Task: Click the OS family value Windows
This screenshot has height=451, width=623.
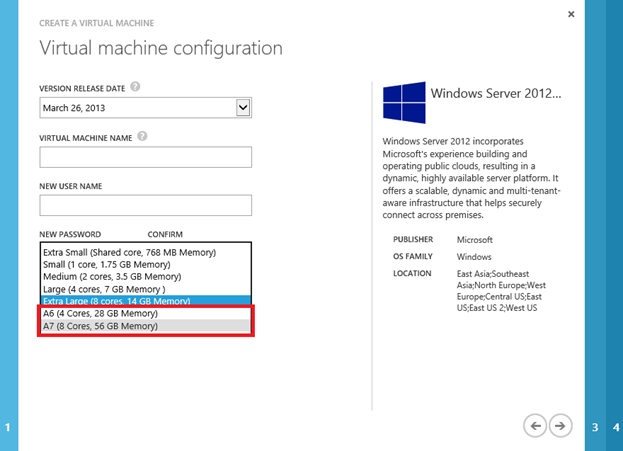Action: click(x=474, y=257)
